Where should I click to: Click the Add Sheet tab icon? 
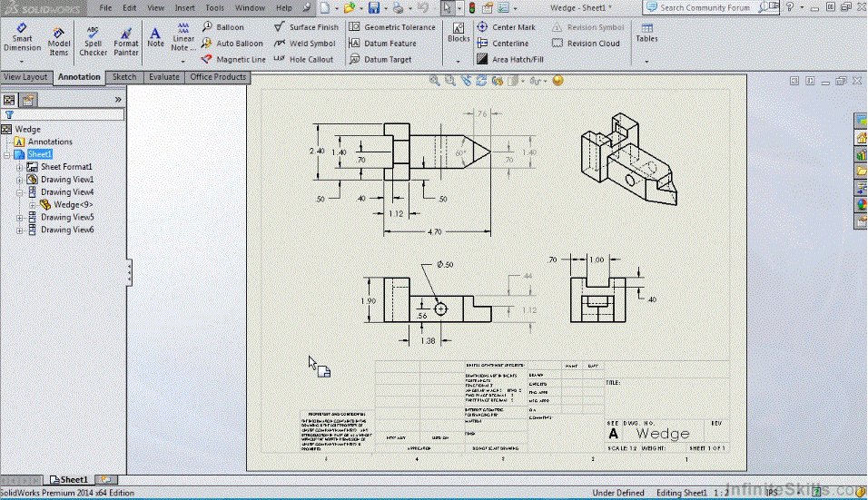pos(105,479)
